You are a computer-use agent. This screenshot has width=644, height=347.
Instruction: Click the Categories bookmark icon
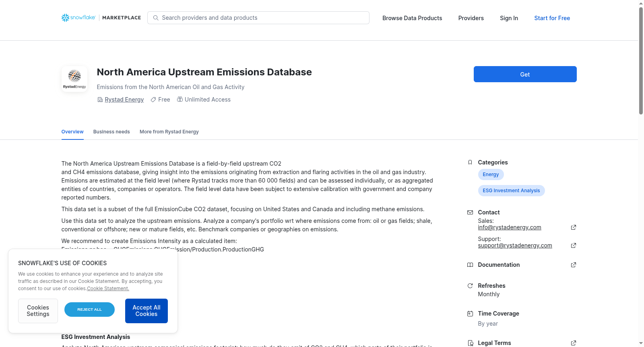[x=470, y=162]
